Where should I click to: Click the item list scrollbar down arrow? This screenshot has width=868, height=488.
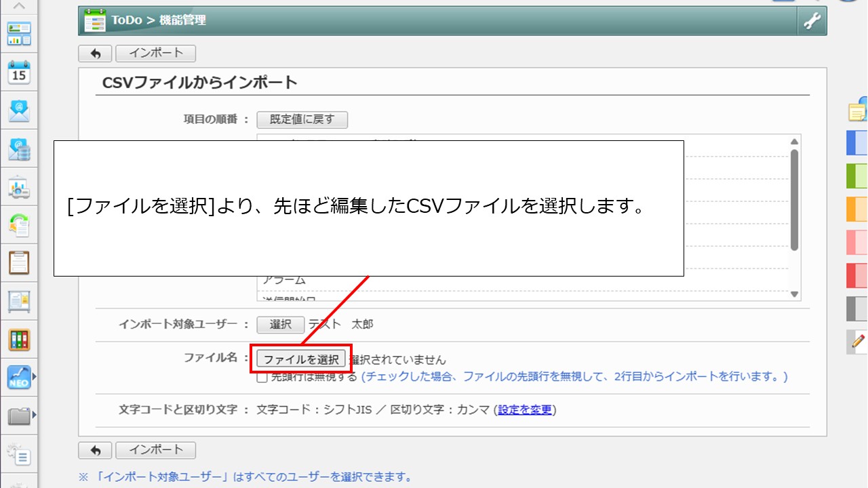pos(794,294)
